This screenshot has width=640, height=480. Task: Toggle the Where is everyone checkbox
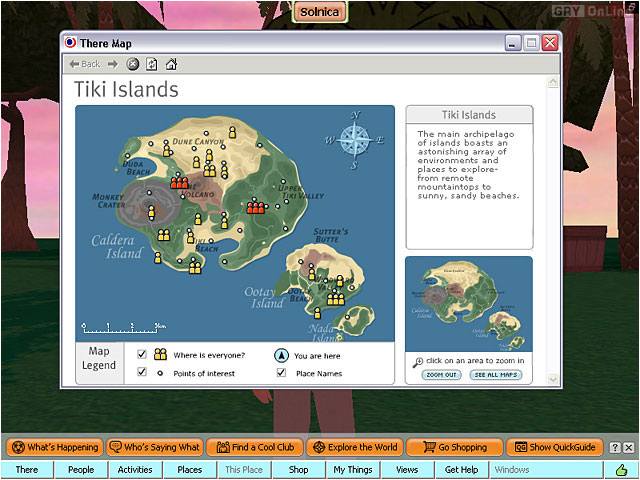(x=142, y=354)
